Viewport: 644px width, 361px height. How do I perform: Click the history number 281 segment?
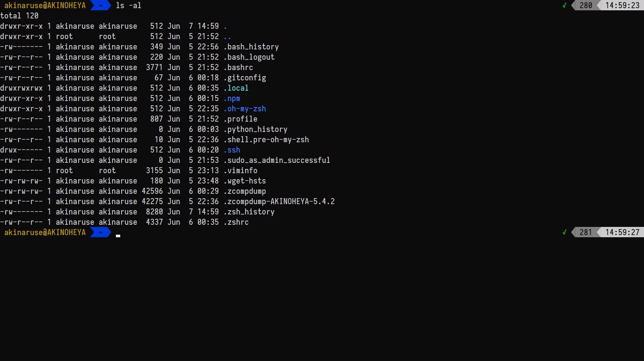(x=586, y=233)
